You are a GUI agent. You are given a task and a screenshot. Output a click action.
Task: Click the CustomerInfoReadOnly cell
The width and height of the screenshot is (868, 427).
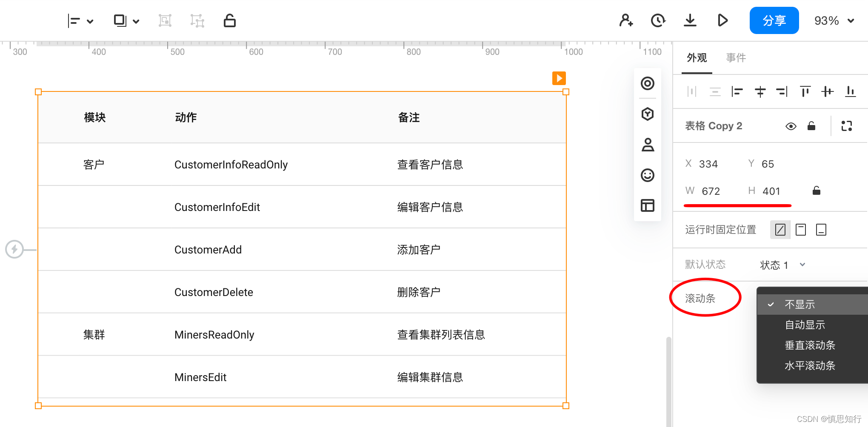[231, 165]
